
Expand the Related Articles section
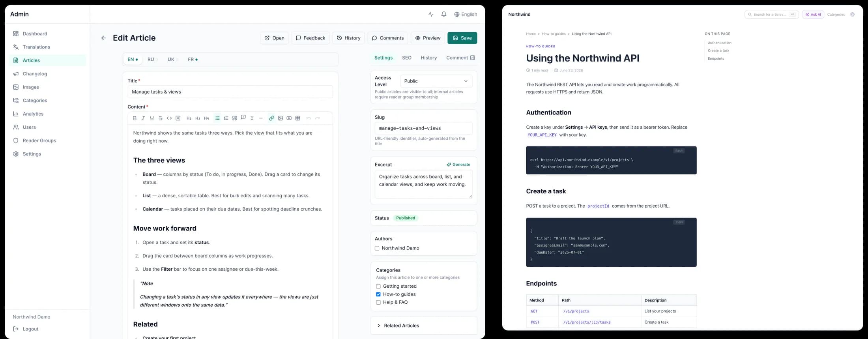click(424, 326)
